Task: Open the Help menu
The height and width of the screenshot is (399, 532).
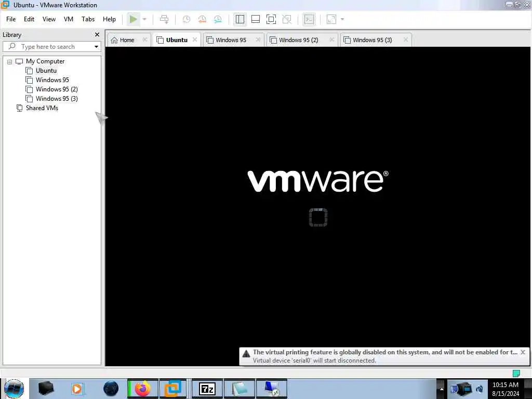Action: [x=109, y=19]
